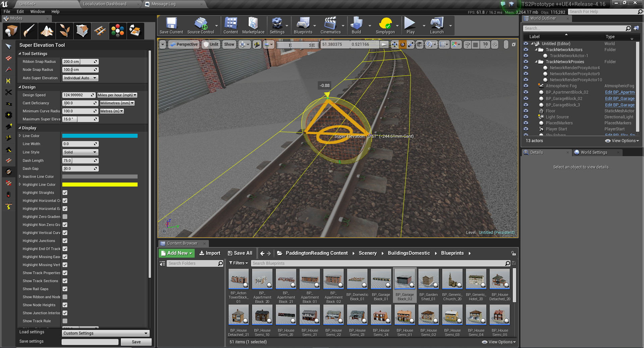The image size is (644, 348).
Task: Open the Auto Super Elevation dropdown
Action: click(x=80, y=78)
